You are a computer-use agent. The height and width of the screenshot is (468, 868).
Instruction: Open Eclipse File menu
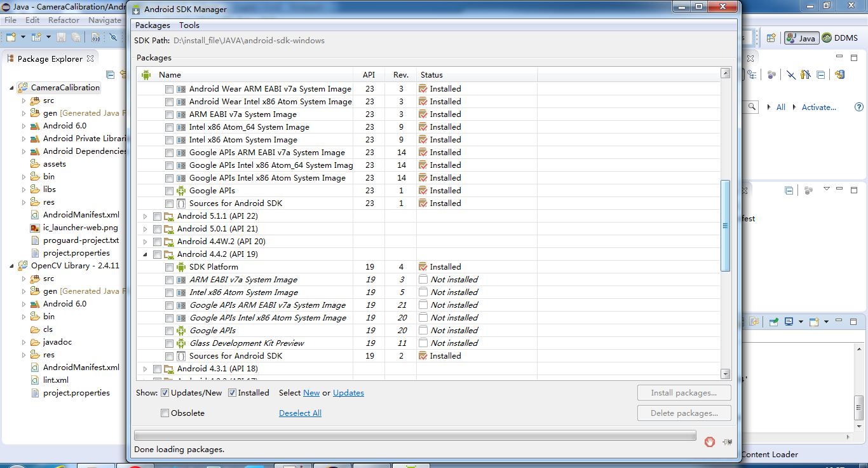(x=10, y=20)
